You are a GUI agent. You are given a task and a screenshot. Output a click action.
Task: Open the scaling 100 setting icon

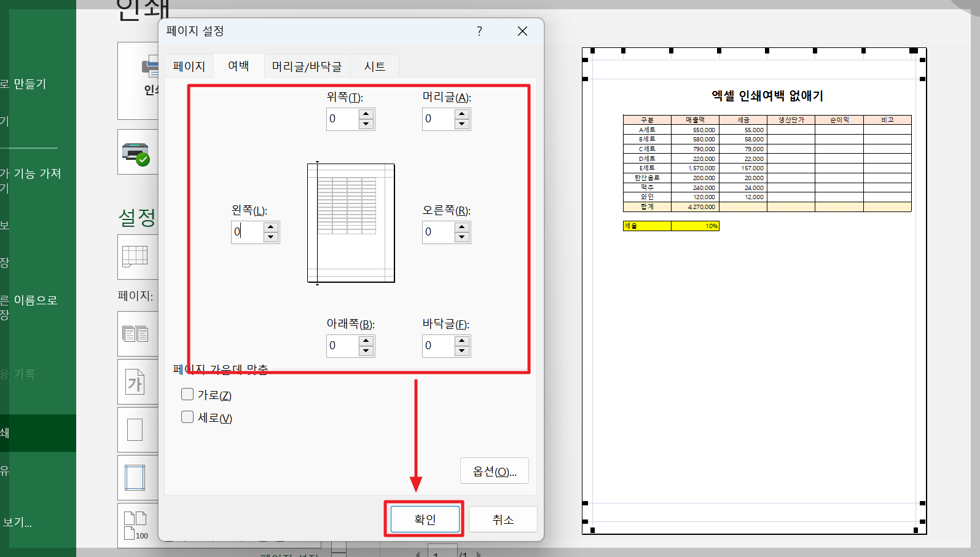[136, 526]
